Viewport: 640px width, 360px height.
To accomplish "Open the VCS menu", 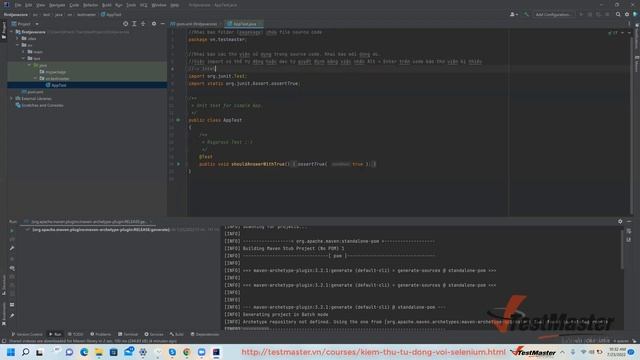I will click(x=144, y=5).
